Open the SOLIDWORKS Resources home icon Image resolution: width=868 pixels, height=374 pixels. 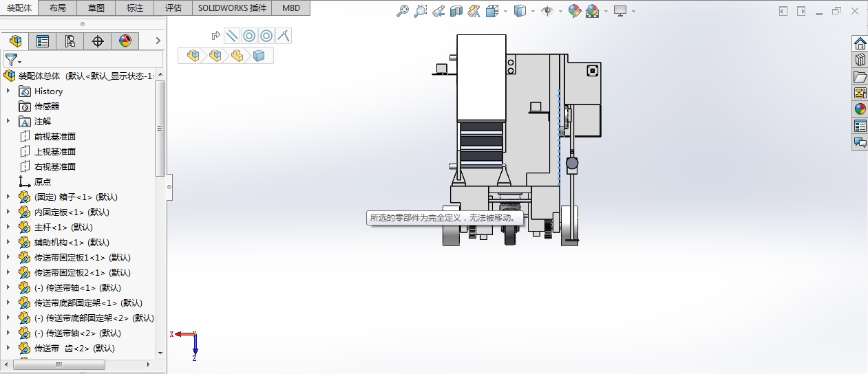[x=860, y=44]
